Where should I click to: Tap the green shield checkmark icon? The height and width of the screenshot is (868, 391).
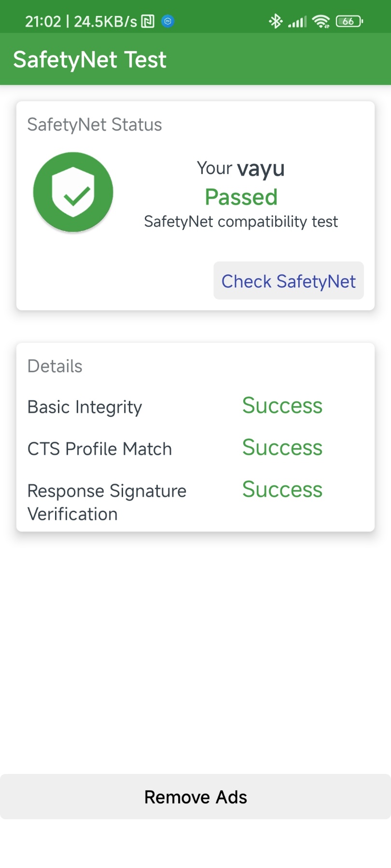pyautogui.click(x=73, y=192)
